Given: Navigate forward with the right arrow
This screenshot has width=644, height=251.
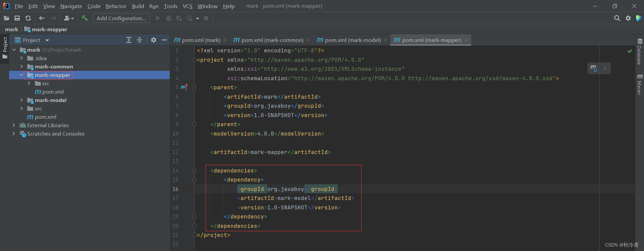Looking at the screenshot, I should tap(53, 18).
